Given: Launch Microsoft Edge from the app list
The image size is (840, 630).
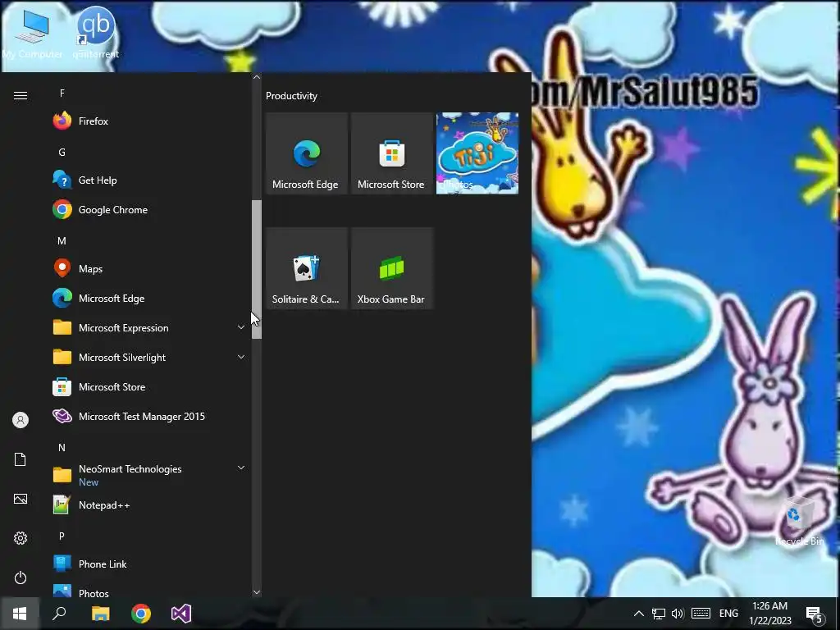Looking at the screenshot, I should tap(149, 298).
